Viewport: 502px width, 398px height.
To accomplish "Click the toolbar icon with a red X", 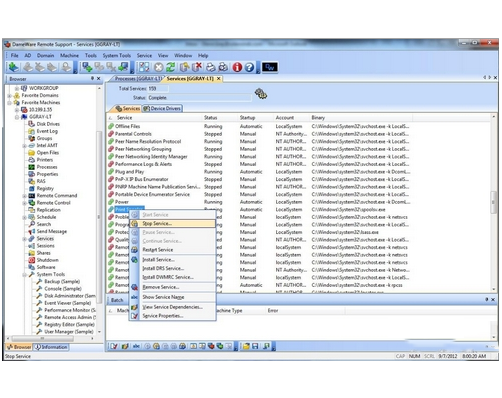I will click(197, 67).
